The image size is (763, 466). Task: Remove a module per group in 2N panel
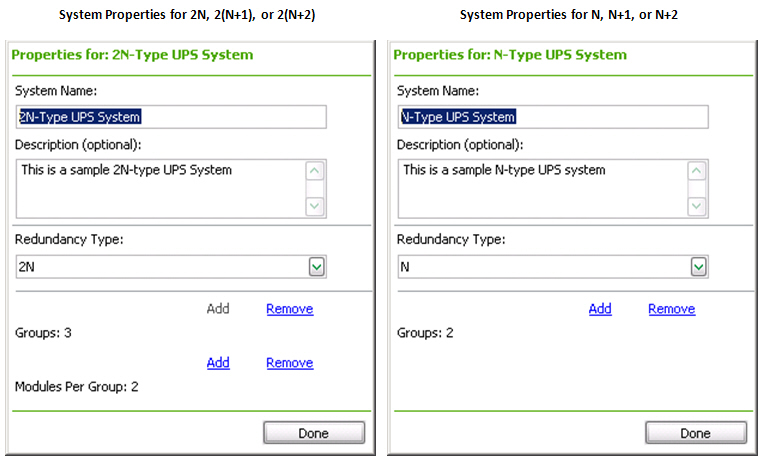click(x=290, y=363)
